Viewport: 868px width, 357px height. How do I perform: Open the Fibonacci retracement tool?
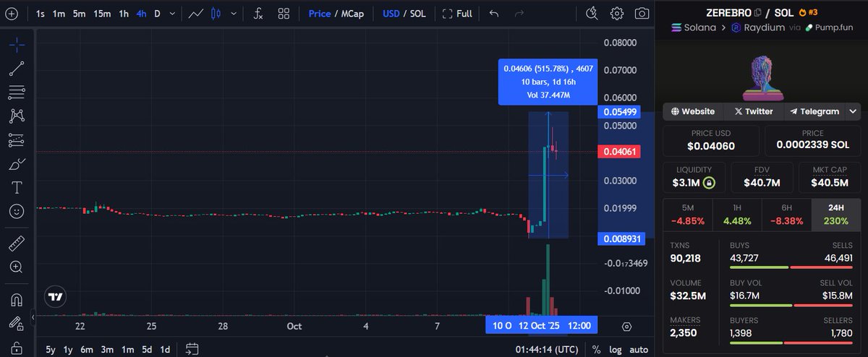tap(17, 92)
